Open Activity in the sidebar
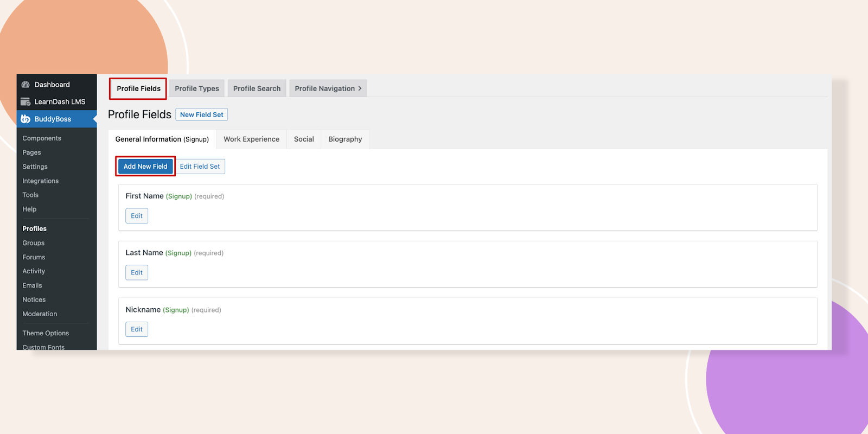868x434 pixels. click(34, 271)
